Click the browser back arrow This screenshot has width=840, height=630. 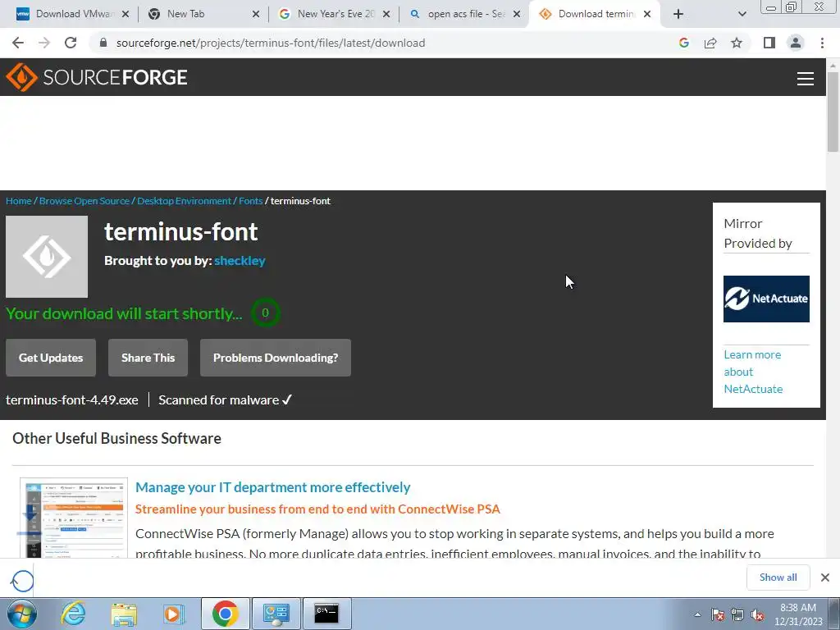pos(18,43)
